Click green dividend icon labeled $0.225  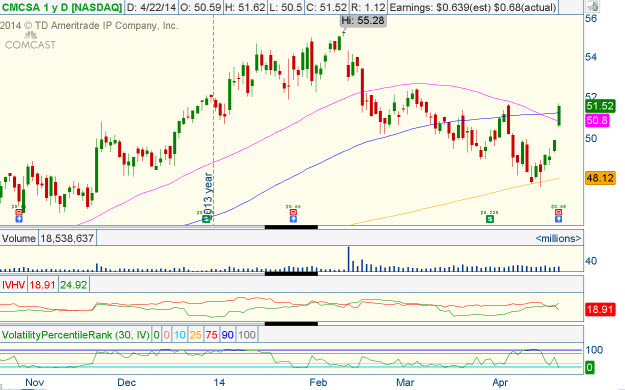[489, 219]
